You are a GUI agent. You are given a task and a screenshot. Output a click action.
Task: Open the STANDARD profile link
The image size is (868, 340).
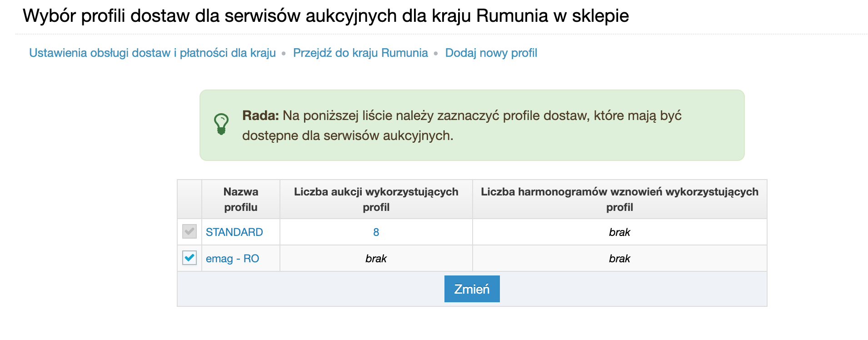tap(234, 232)
